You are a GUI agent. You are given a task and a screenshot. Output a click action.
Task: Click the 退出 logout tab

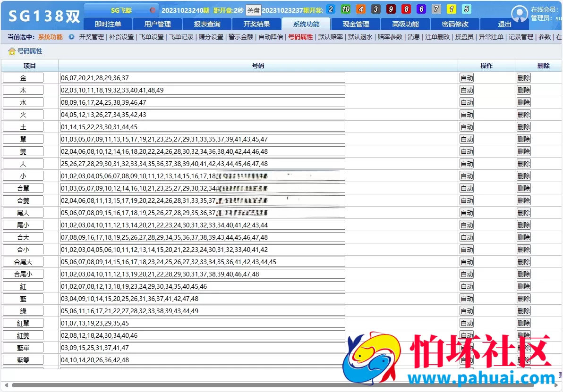coord(504,24)
